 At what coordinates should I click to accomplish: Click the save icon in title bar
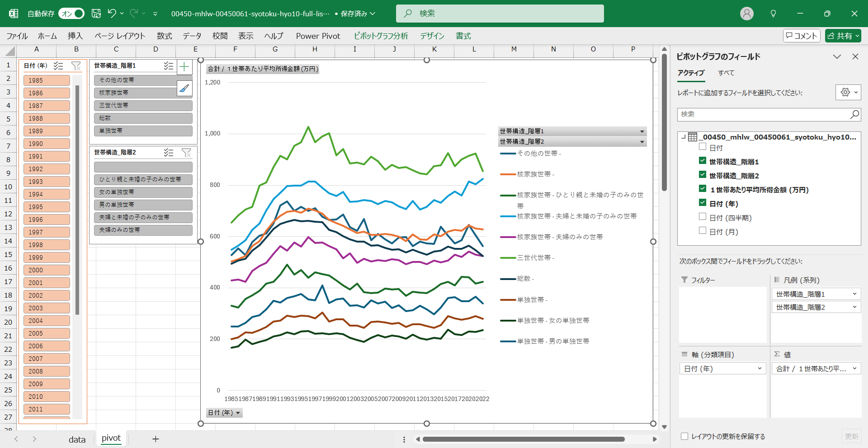(96, 14)
